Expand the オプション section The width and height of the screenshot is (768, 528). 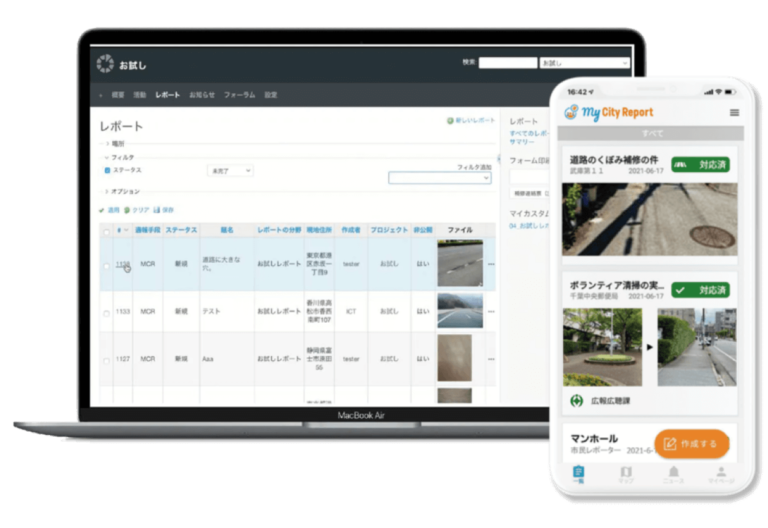point(107,191)
